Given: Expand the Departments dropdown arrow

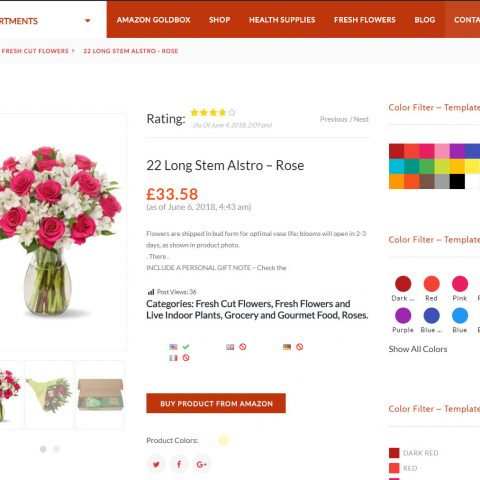Looking at the screenshot, I should [88, 21].
